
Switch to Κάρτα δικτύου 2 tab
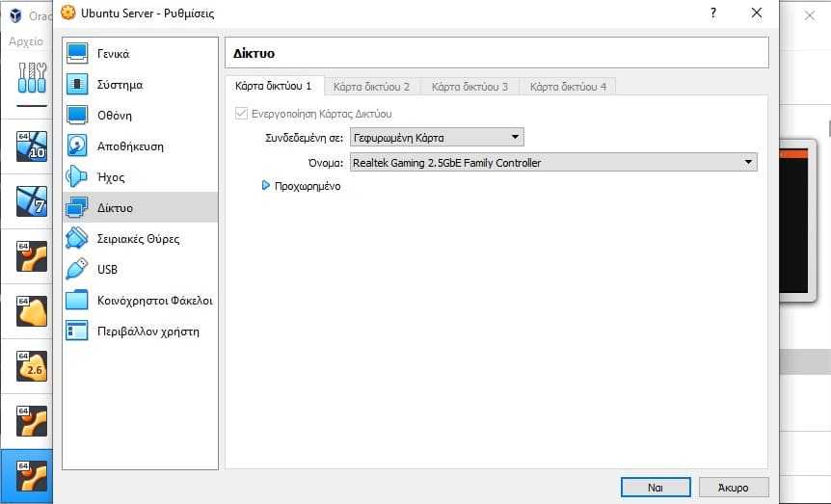click(x=371, y=87)
